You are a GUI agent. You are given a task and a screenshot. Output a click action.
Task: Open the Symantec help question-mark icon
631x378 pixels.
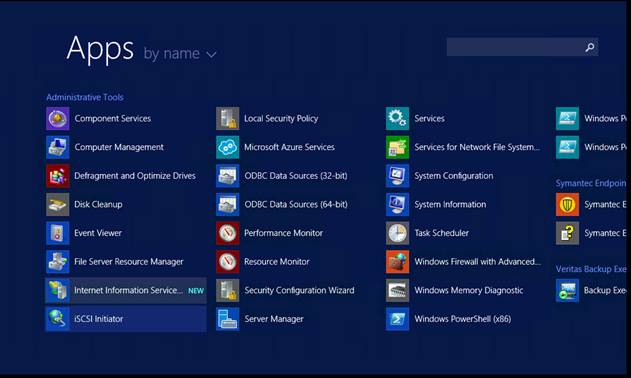[x=567, y=233]
